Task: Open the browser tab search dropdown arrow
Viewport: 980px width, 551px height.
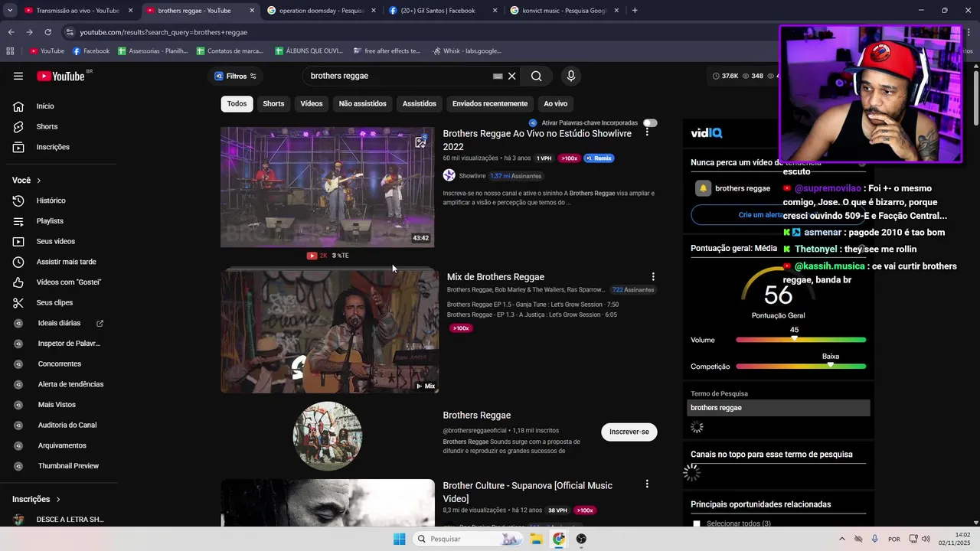Action: (x=10, y=11)
